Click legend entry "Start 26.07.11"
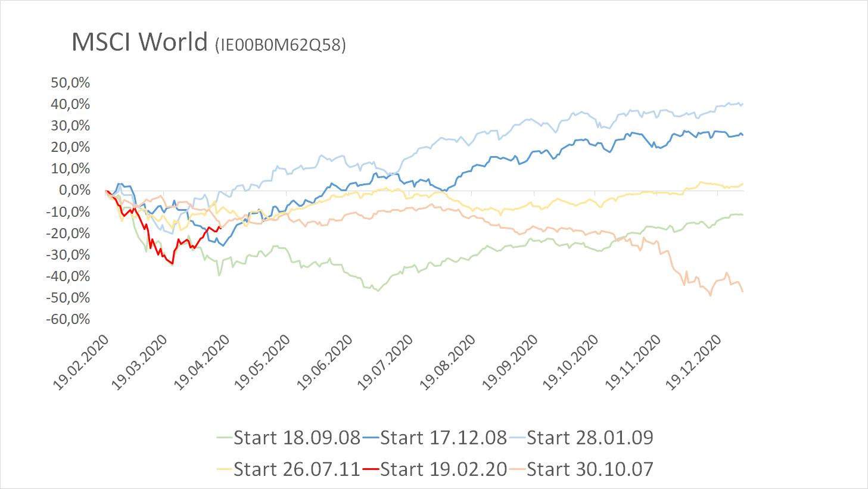The width and height of the screenshot is (868, 489). coord(297,469)
